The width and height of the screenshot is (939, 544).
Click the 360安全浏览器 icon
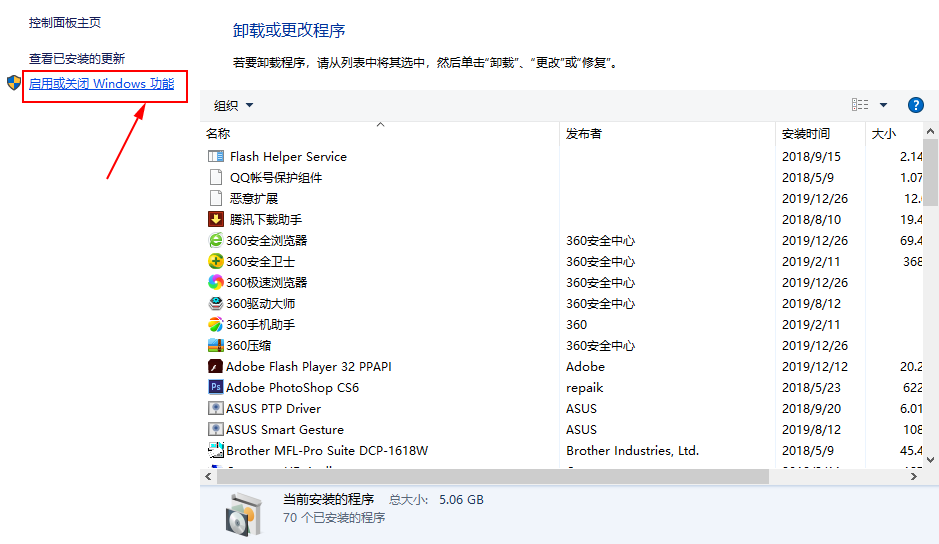(x=216, y=240)
